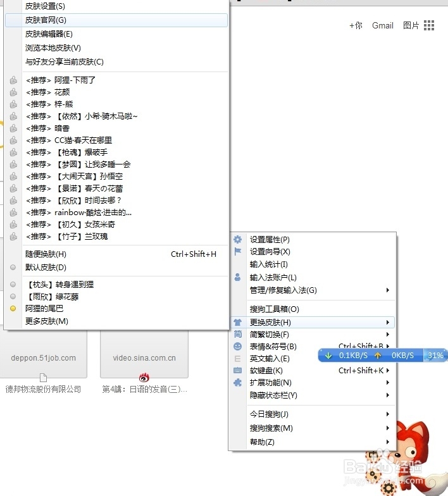
Task: Click thumbs-up icon beside 时间去哪？
Action: pyautogui.click(x=13, y=200)
